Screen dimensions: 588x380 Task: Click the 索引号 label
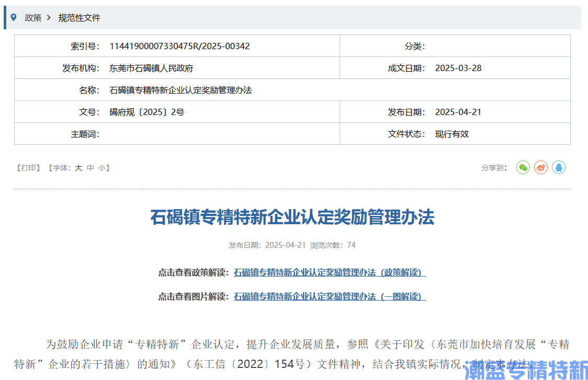85,46
